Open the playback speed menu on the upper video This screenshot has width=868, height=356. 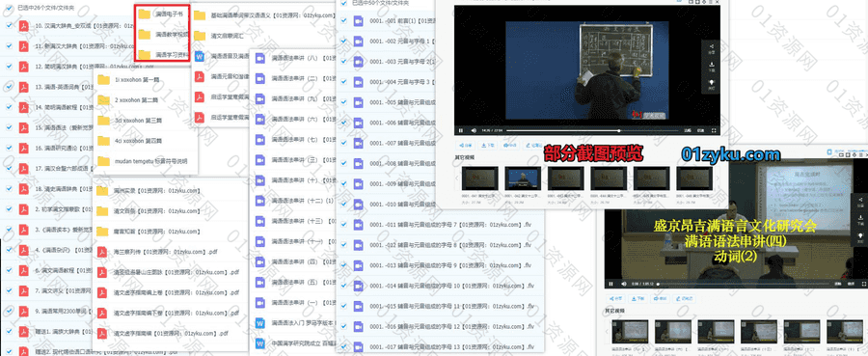point(701,130)
